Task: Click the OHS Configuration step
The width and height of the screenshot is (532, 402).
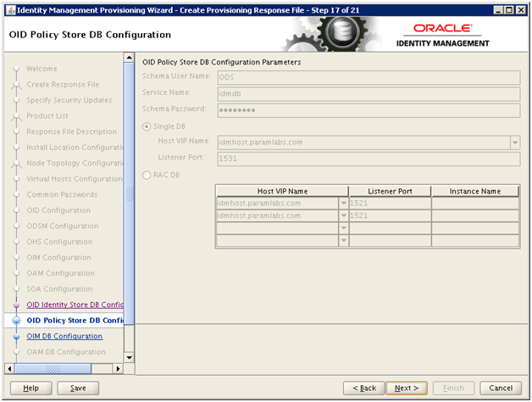Action: click(59, 242)
